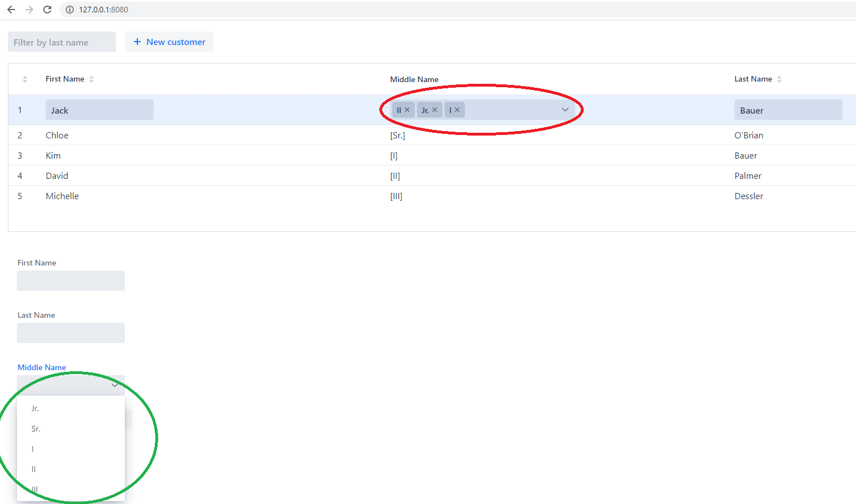The height and width of the screenshot is (504, 856).
Task: Pick option 'II' from the dropdown list
Action: pos(34,469)
